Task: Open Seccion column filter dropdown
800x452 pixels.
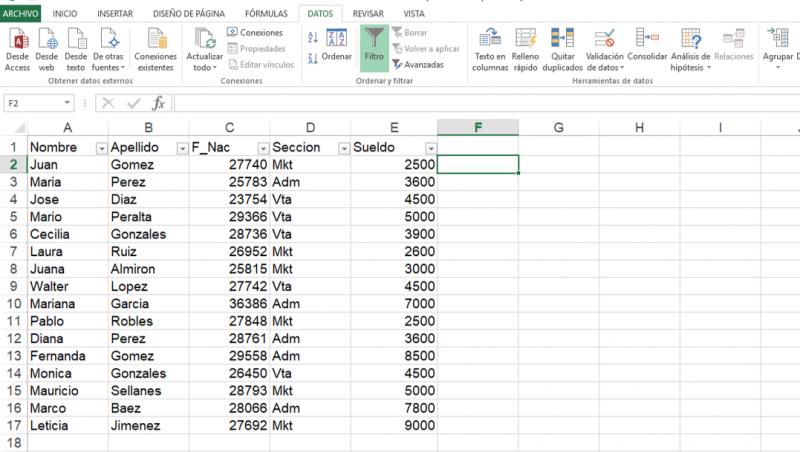Action: (344, 148)
